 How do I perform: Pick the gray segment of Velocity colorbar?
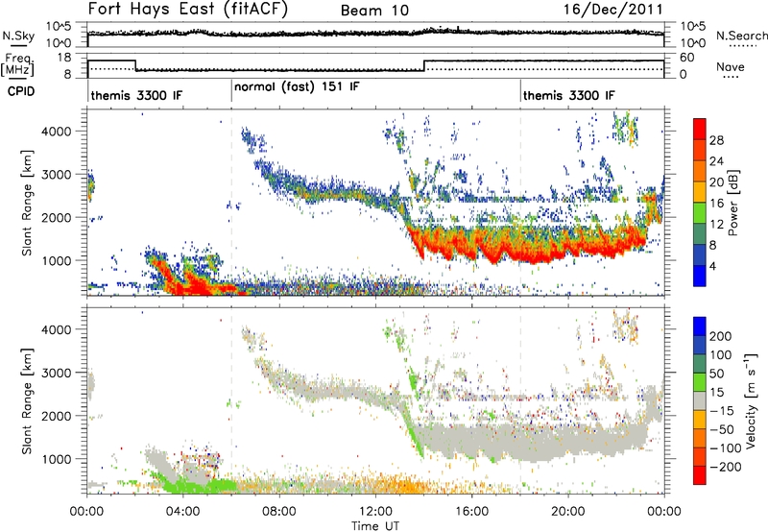tap(700, 400)
